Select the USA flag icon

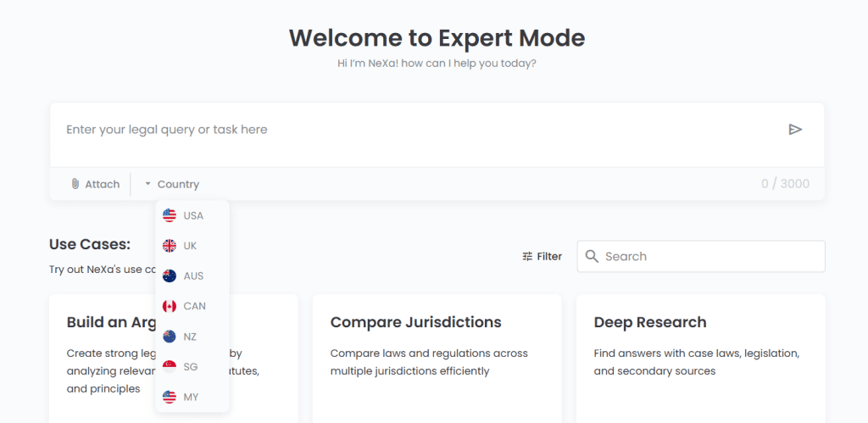(170, 215)
